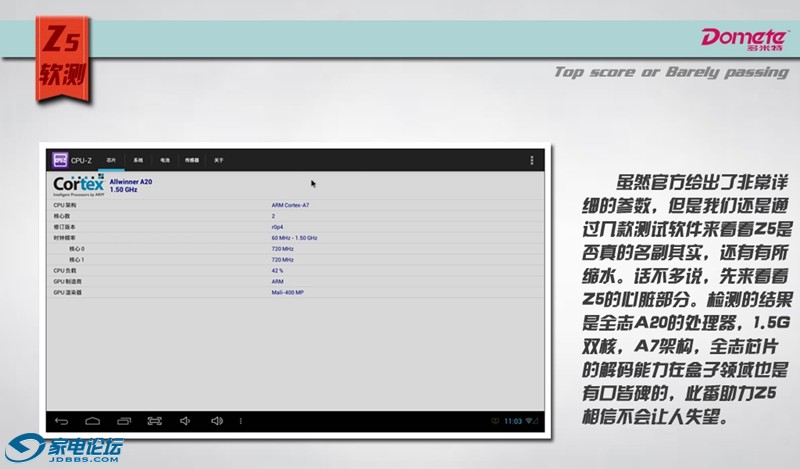
Task: Click the Cortex processor logo
Action: pyautogui.click(x=78, y=186)
